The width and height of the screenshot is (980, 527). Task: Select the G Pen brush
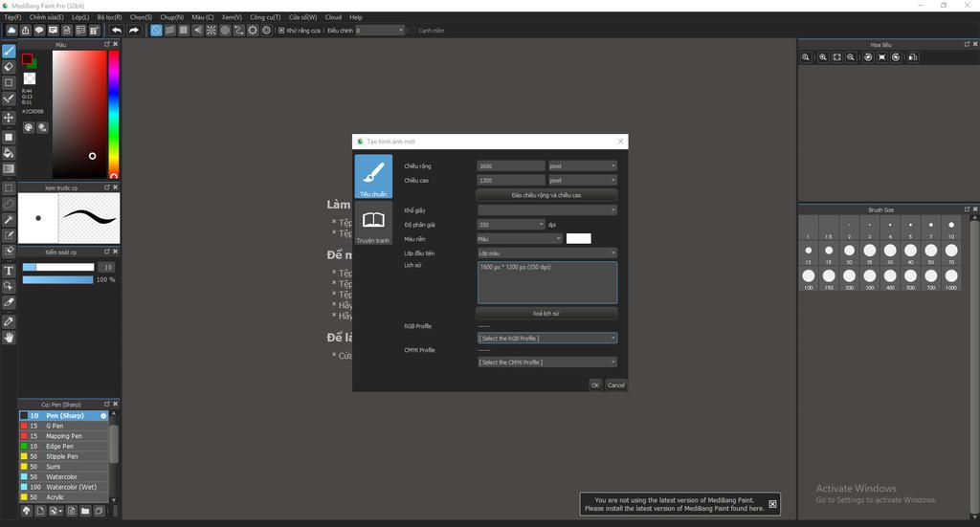click(64, 426)
